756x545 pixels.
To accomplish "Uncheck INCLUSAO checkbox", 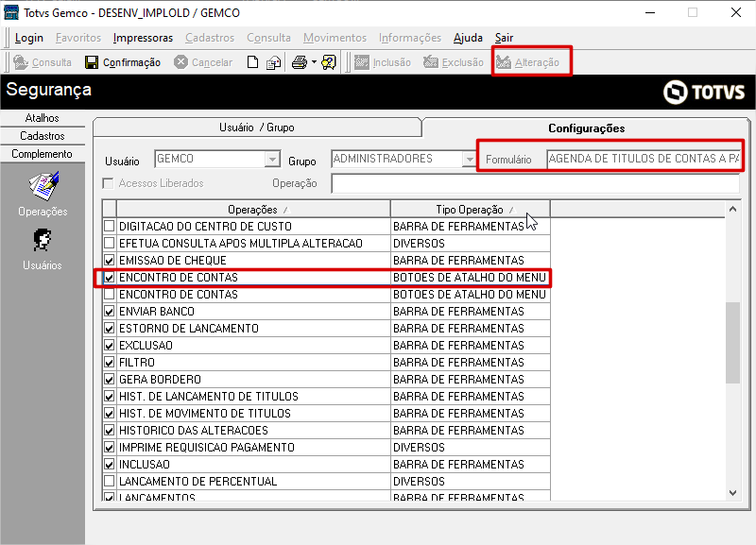I will [x=110, y=465].
